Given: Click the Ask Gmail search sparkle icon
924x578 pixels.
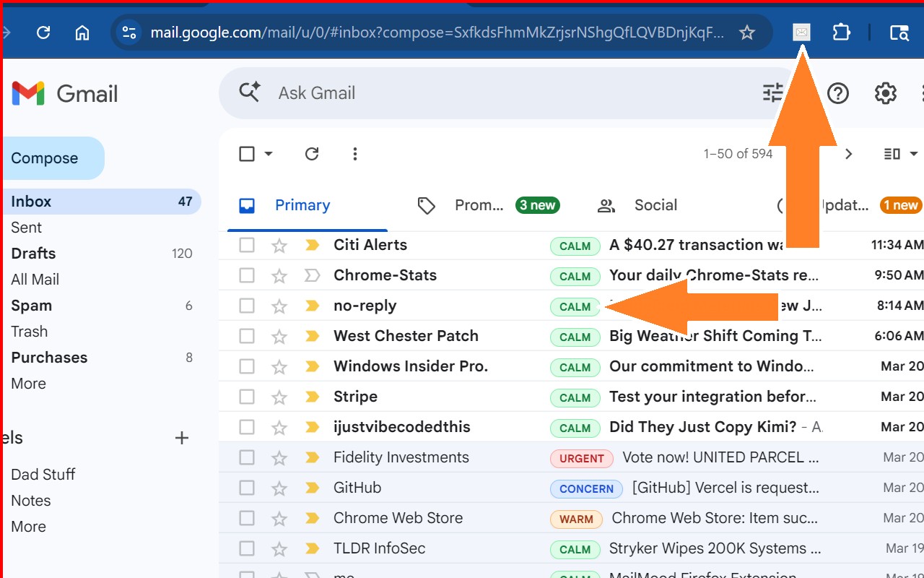Looking at the screenshot, I should 250,92.
